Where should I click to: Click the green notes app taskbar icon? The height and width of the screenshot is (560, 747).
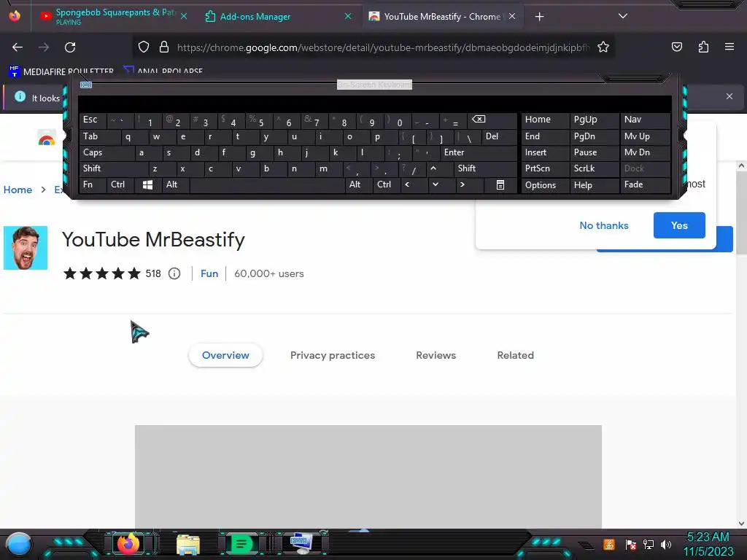pos(241,544)
